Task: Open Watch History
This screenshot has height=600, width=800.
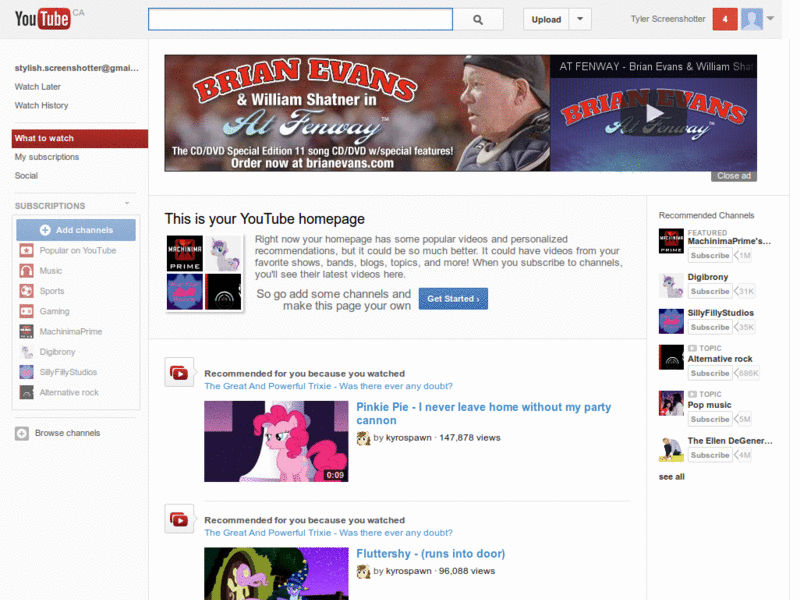Action: coord(41,106)
